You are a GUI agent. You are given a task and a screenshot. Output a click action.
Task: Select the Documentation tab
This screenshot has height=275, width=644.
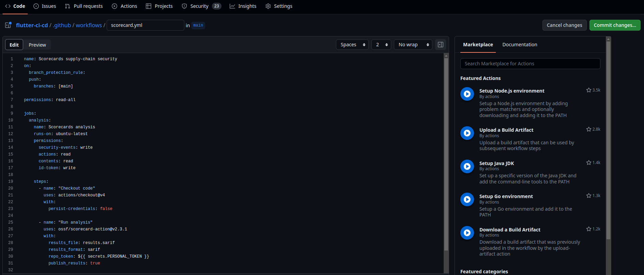pos(520,45)
